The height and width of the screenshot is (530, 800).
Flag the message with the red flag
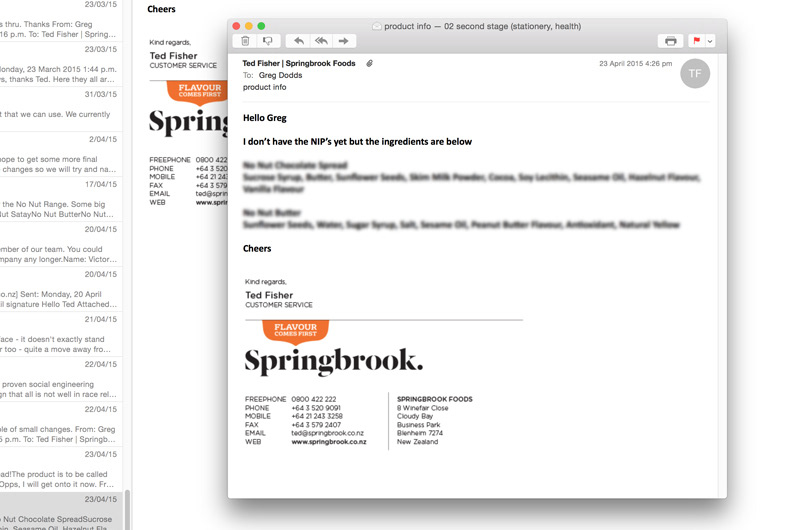696,41
